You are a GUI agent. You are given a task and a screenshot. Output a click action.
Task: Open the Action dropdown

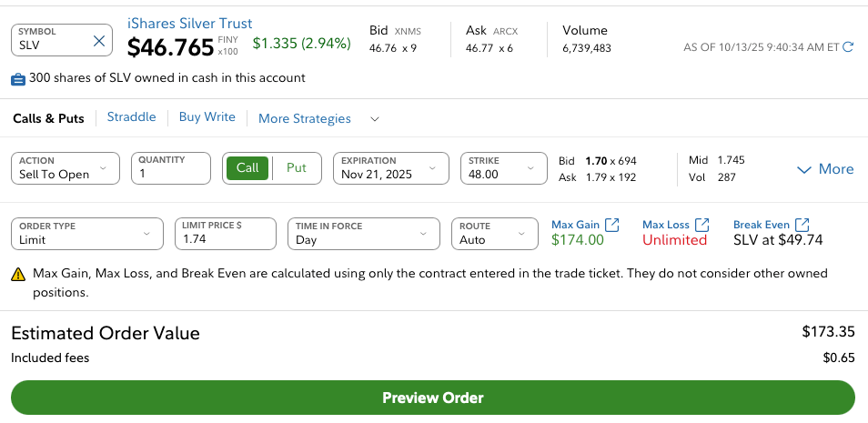66,167
